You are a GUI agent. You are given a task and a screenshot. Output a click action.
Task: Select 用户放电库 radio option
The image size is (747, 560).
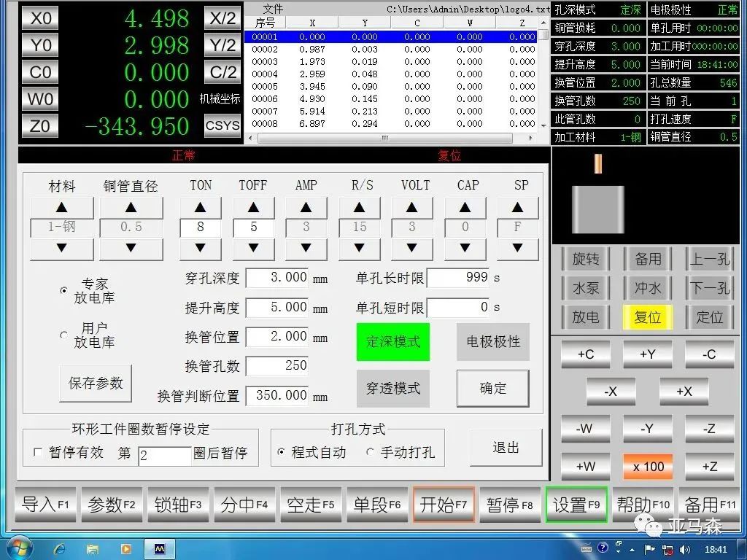[63, 335]
